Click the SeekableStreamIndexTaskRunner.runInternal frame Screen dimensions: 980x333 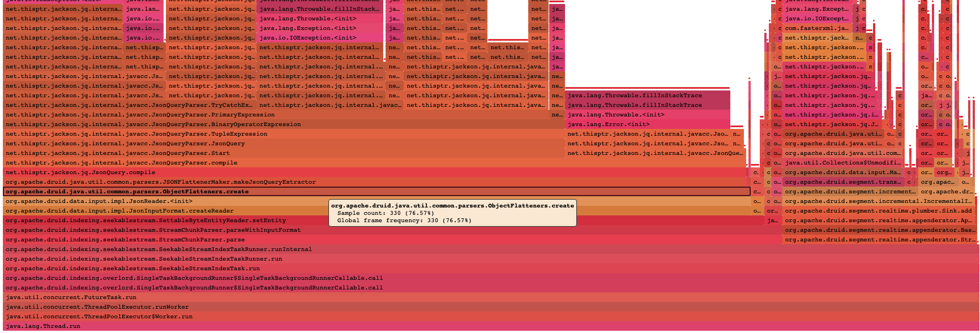click(x=491, y=249)
